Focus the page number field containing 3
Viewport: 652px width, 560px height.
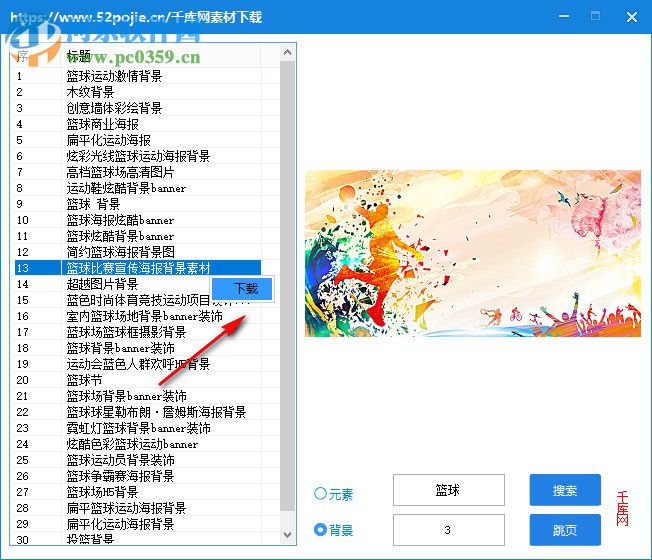[x=449, y=530]
